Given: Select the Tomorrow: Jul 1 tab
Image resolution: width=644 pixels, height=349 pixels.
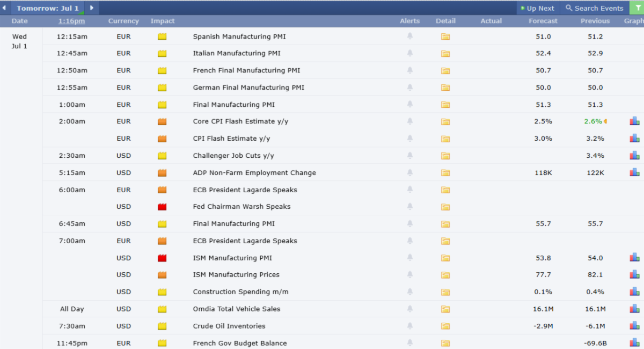Looking at the screenshot, I should click(47, 8).
